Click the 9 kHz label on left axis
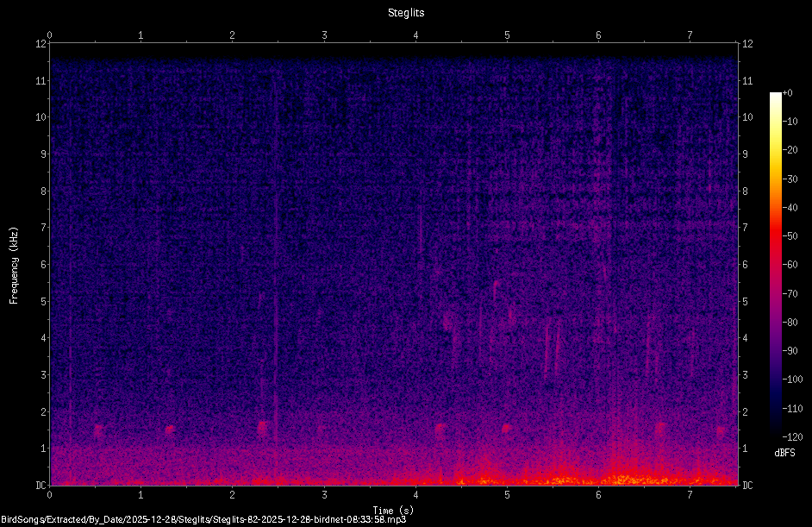Viewport: 812px width, 527px height. point(43,154)
